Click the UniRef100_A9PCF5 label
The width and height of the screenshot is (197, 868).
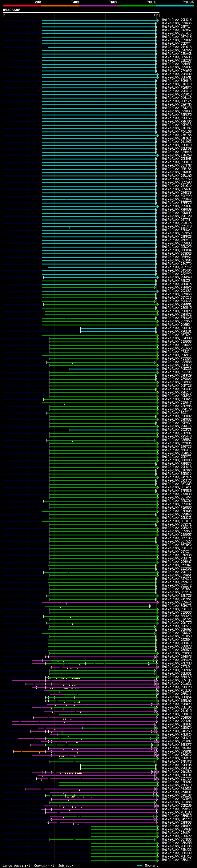177,115
